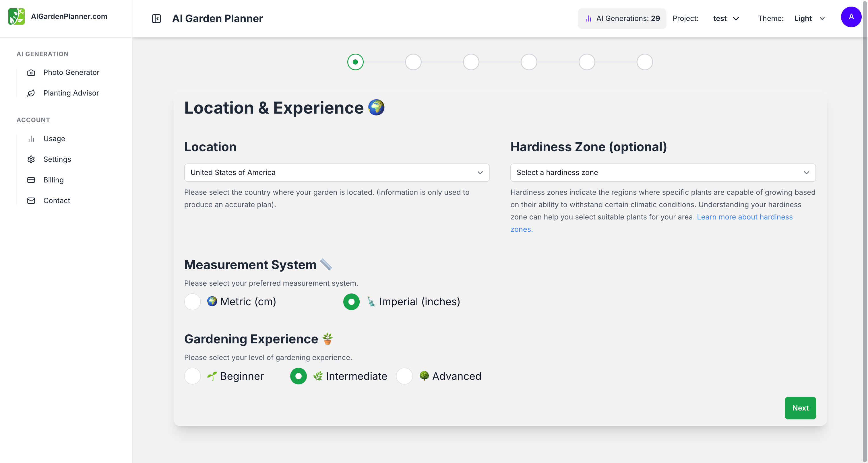The image size is (868, 463).
Task: Click the AI Garden Planner logo icon
Action: 17,16
